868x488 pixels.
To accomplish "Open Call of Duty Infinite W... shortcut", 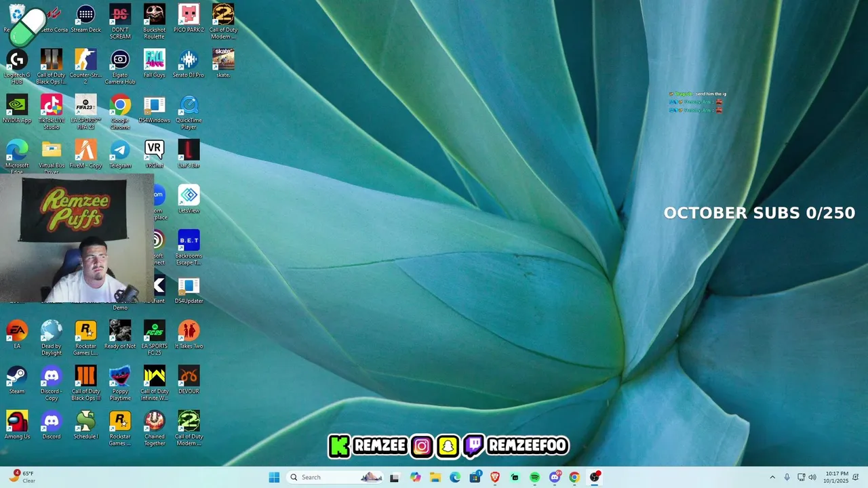I will (x=154, y=384).
